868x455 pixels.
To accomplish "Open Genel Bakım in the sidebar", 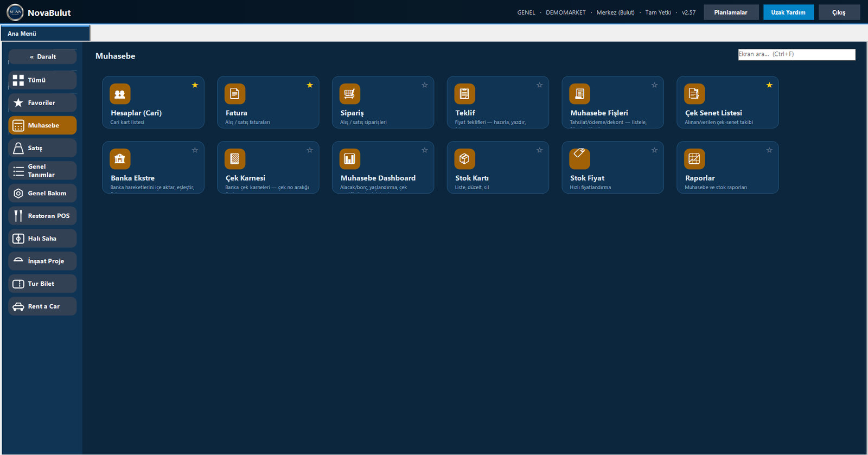I will coord(42,193).
